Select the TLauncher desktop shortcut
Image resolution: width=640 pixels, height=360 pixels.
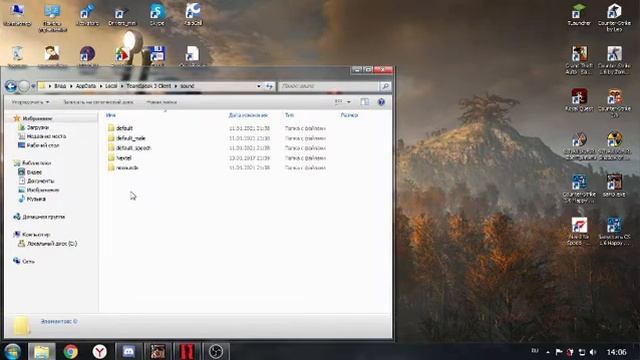pos(579,15)
